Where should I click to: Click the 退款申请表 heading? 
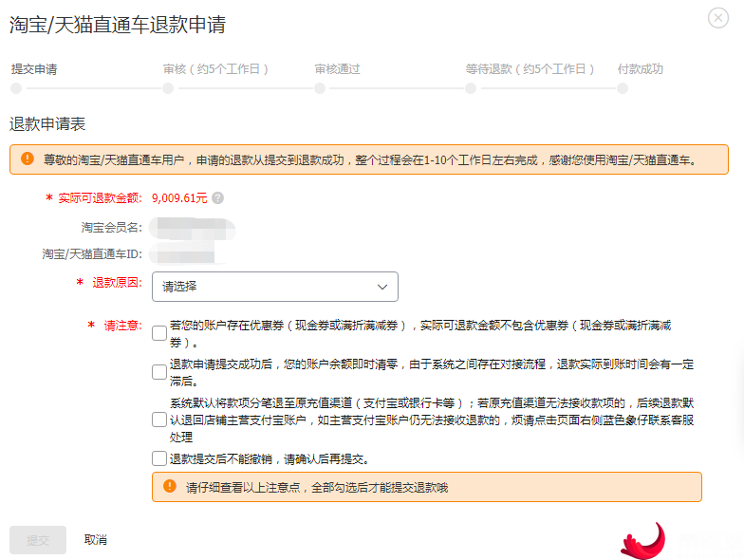[x=47, y=124]
